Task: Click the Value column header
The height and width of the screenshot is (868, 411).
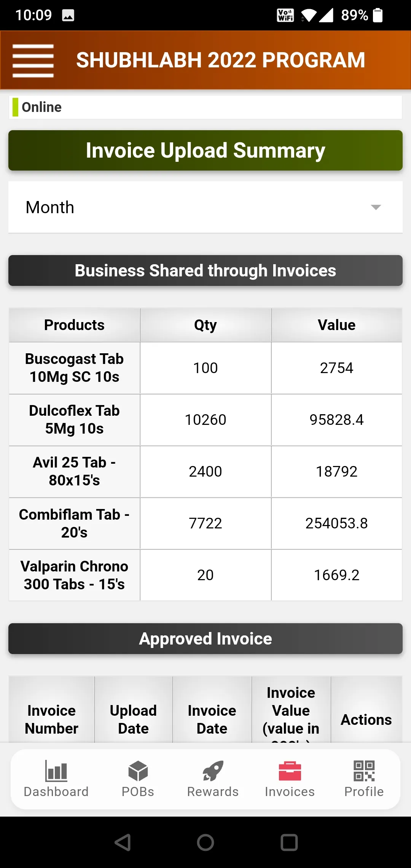Action: (336, 325)
